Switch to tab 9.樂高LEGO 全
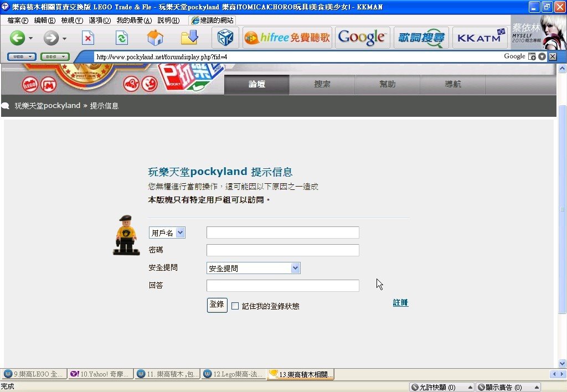This screenshot has width=567, height=392. [x=34, y=374]
